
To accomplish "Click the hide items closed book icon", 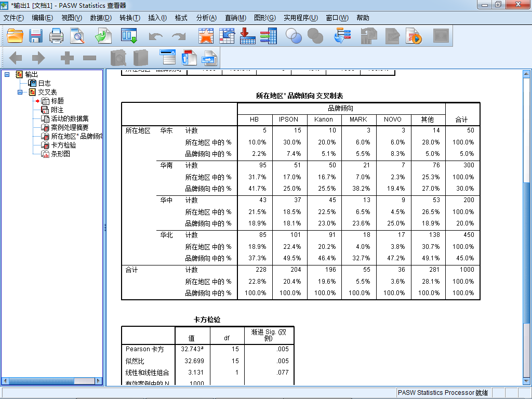I will (141, 58).
